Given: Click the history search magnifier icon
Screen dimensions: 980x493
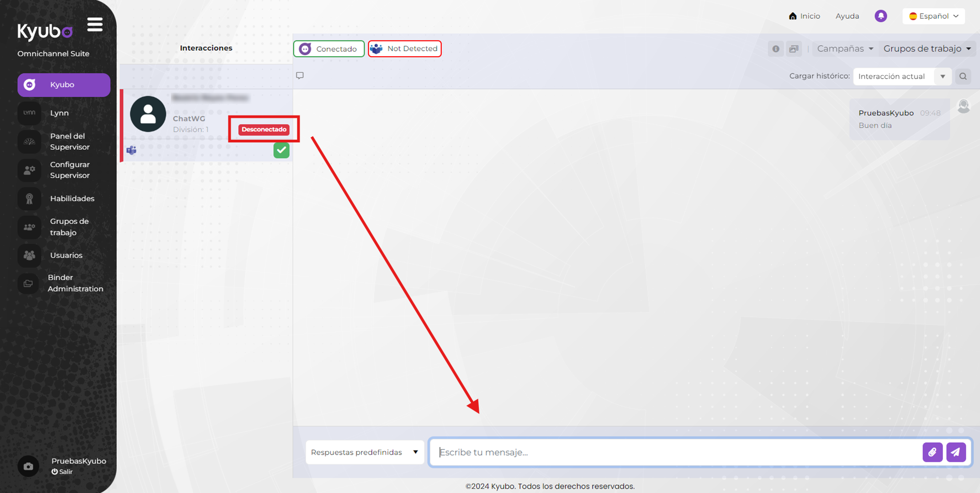Looking at the screenshot, I should point(963,76).
